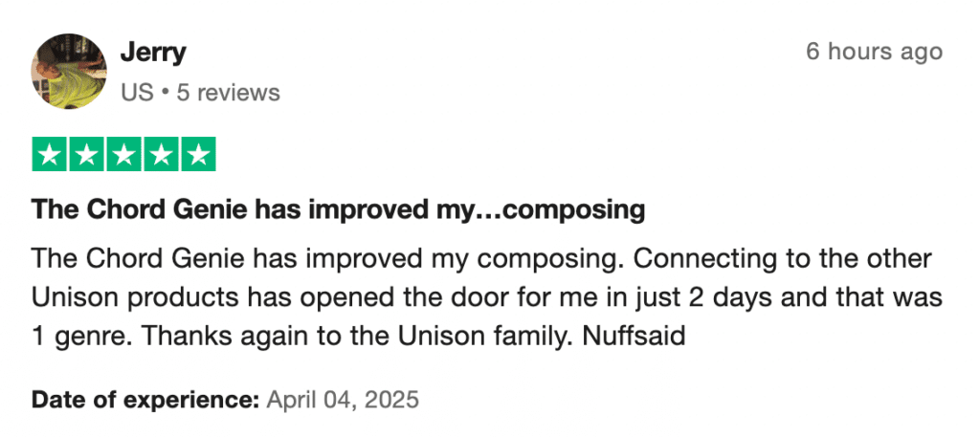
Task: Click the reviewer name Jerry
Action: pyautogui.click(x=153, y=53)
